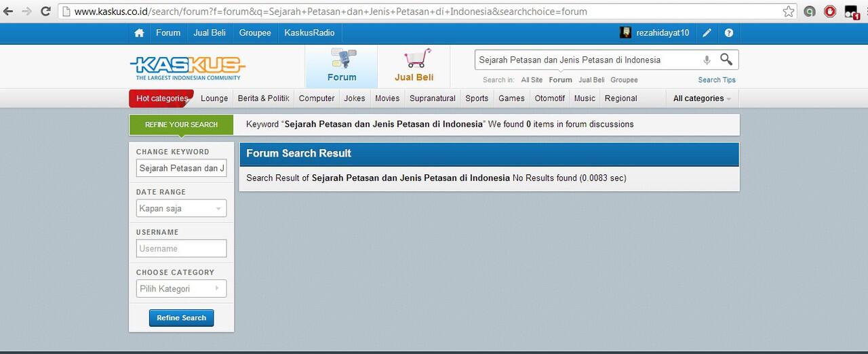868x354 pixels.
Task: Click the No Results found text
Action: tap(545, 178)
